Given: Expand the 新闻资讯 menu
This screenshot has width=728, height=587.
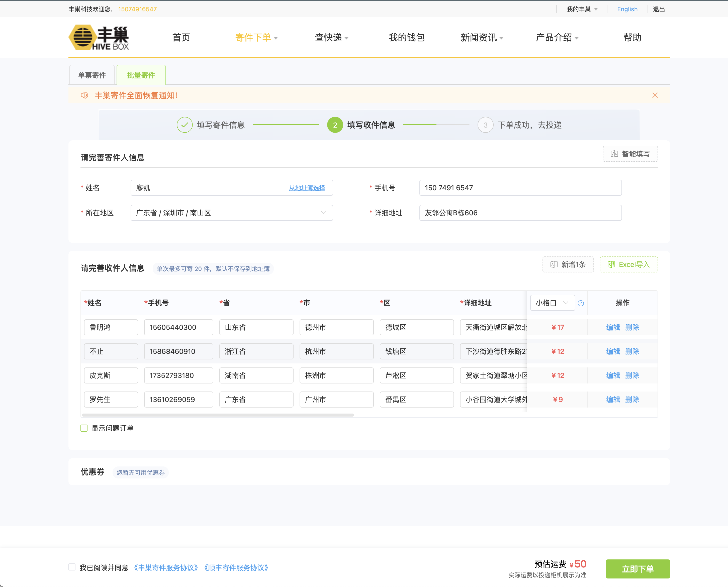Looking at the screenshot, I should (x=482, y=38).
